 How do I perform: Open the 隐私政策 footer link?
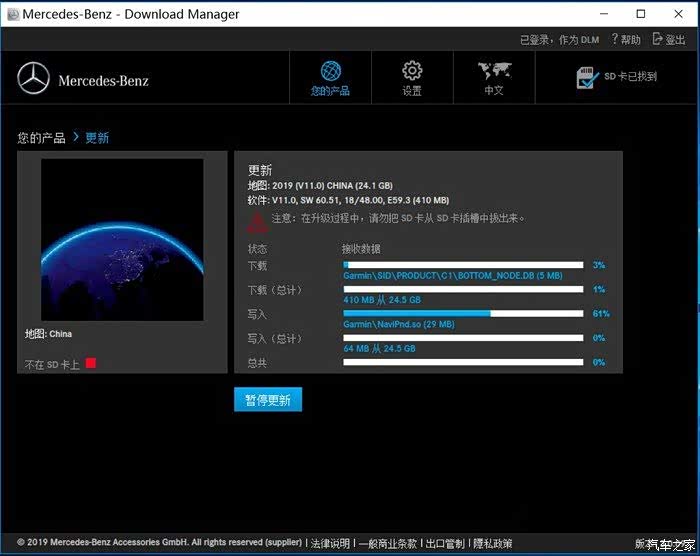(x=492, y=544)
